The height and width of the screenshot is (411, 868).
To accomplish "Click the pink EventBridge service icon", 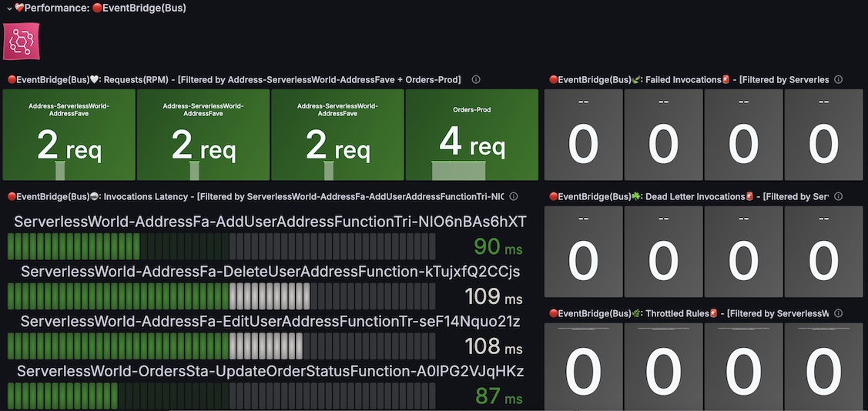I will click(21, 42).
